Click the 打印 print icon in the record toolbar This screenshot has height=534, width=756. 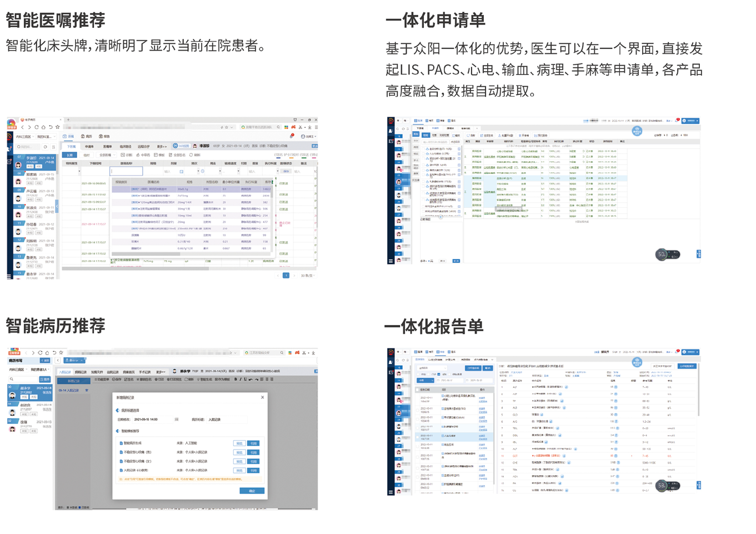[x=157, y=380]
